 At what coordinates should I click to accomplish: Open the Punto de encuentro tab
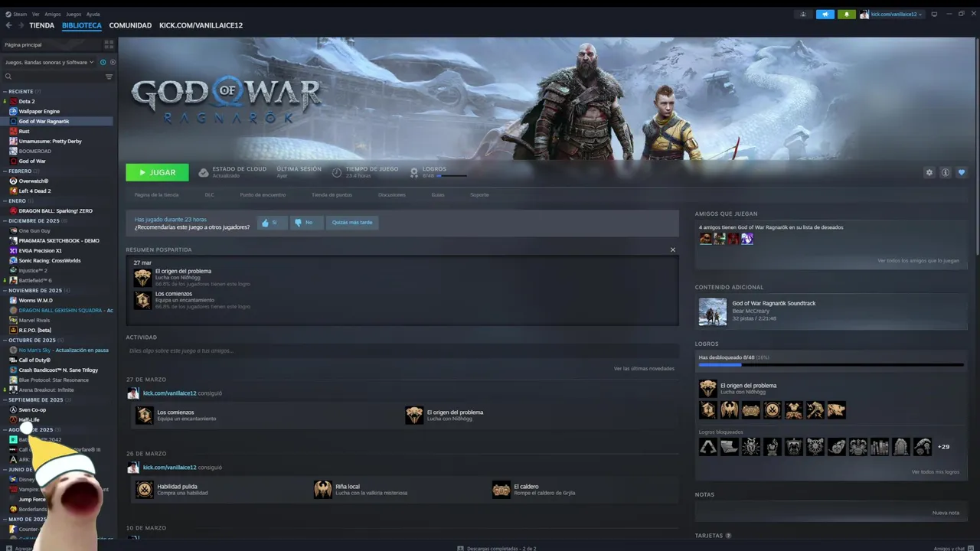(x=263, y=194)
